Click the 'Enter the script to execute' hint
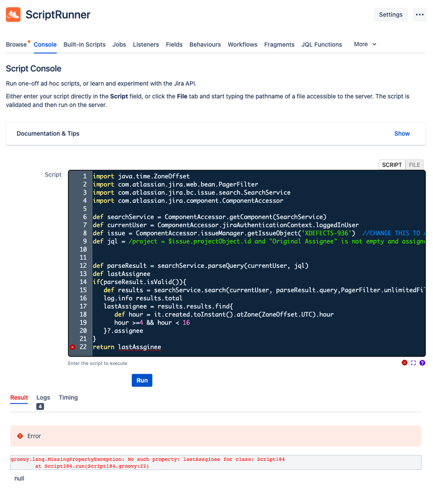 (x=97, y=363)
